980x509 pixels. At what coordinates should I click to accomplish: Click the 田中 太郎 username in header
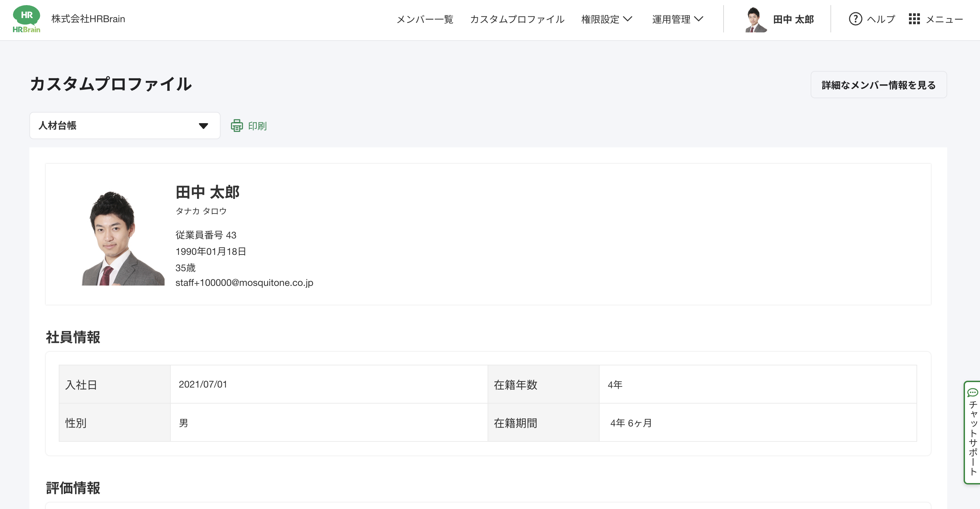[x=793, y=19]
